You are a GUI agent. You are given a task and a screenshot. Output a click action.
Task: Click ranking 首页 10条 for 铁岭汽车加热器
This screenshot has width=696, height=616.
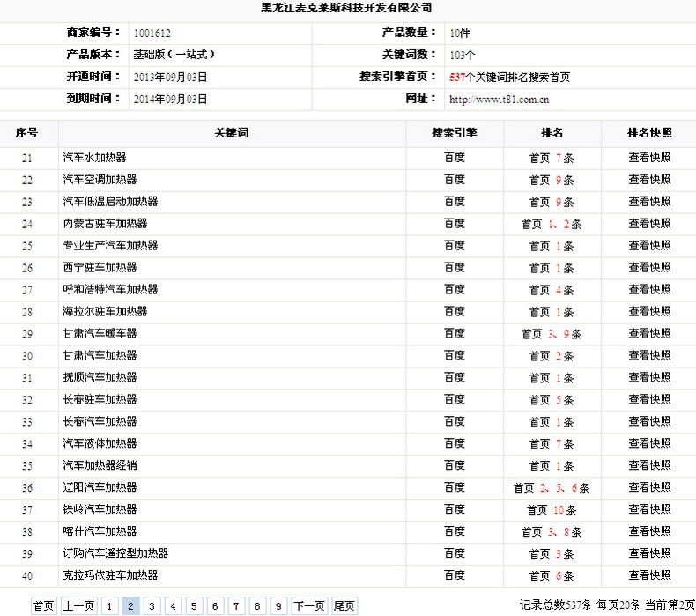(552, 510)
